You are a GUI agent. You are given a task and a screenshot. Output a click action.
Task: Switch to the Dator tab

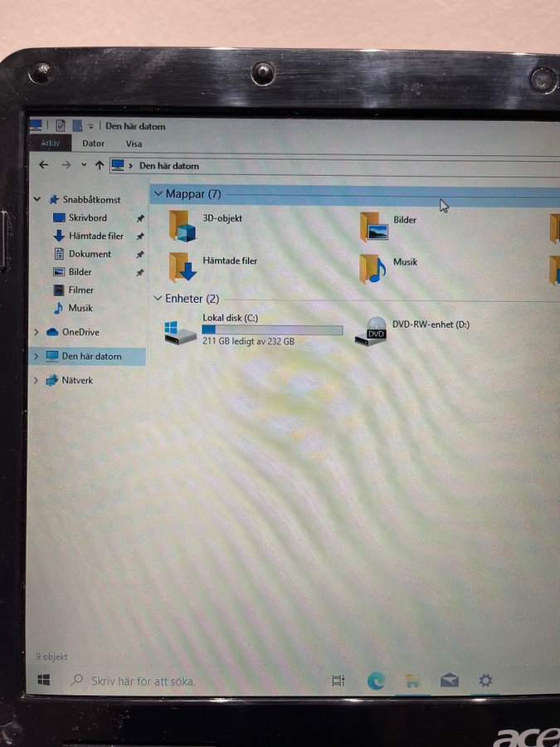93,144
